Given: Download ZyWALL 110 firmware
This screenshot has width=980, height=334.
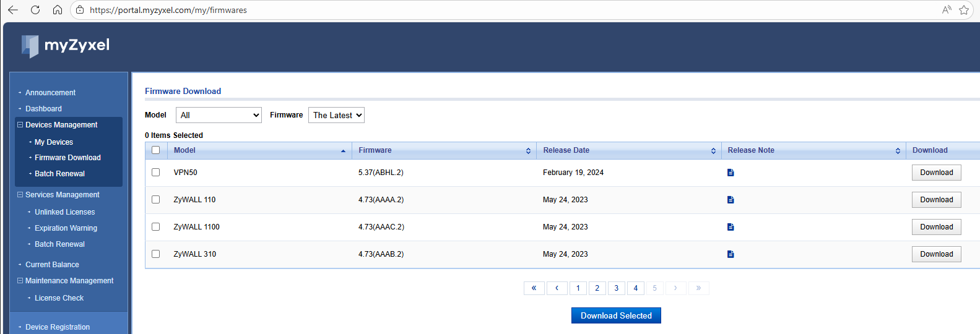Looking at the screenshot, I should (936, 200).
